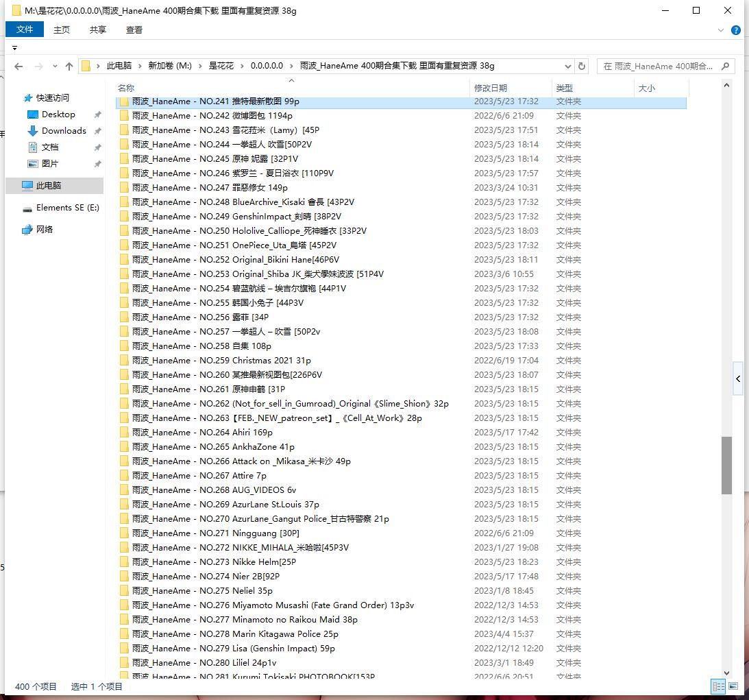Click the 0.0.0.0.0 breadcrumb segment
The image size is (749, 700).
267,66
